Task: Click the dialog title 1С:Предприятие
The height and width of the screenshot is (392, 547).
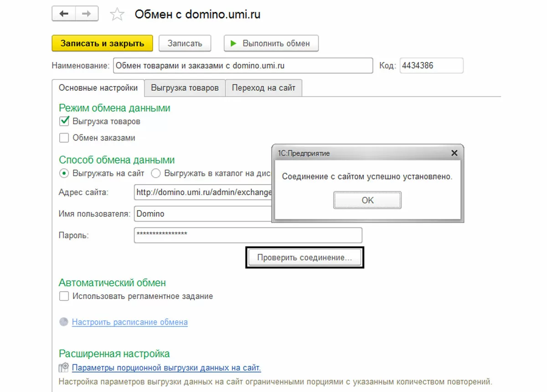Action: click(304, 153)
